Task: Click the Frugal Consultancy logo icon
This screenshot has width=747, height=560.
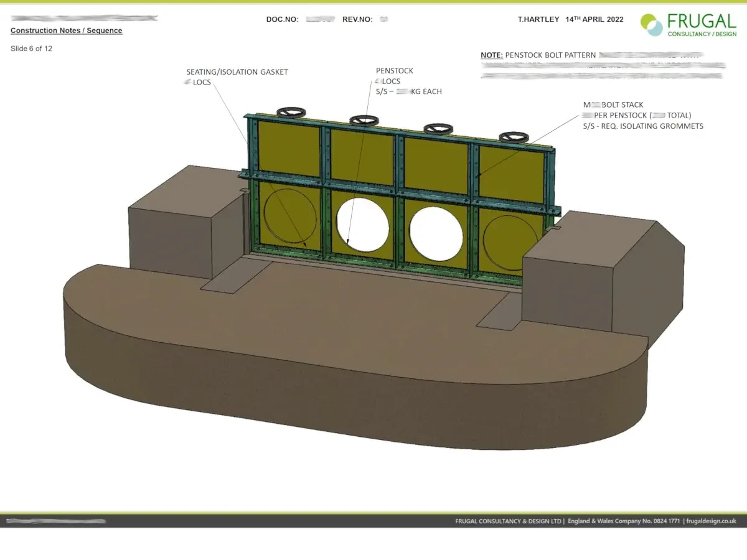Action: [652, 25]
